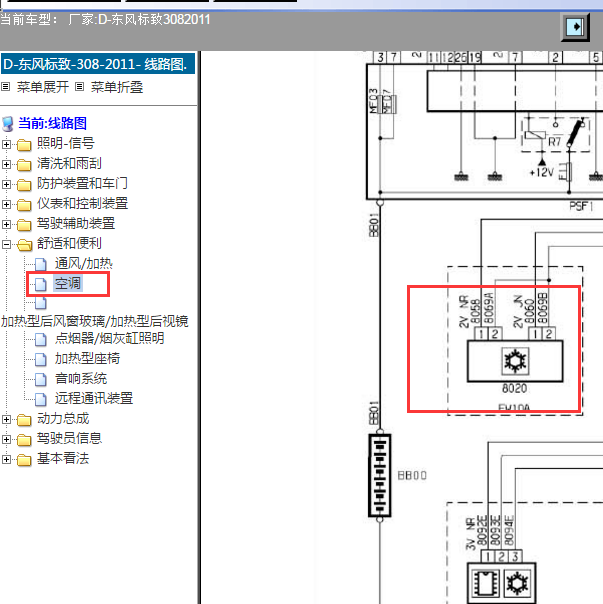Click the 当前:线路图 computer icon
Image resolution: width=603 pixels, height=604 pixels.
point(8,124)
